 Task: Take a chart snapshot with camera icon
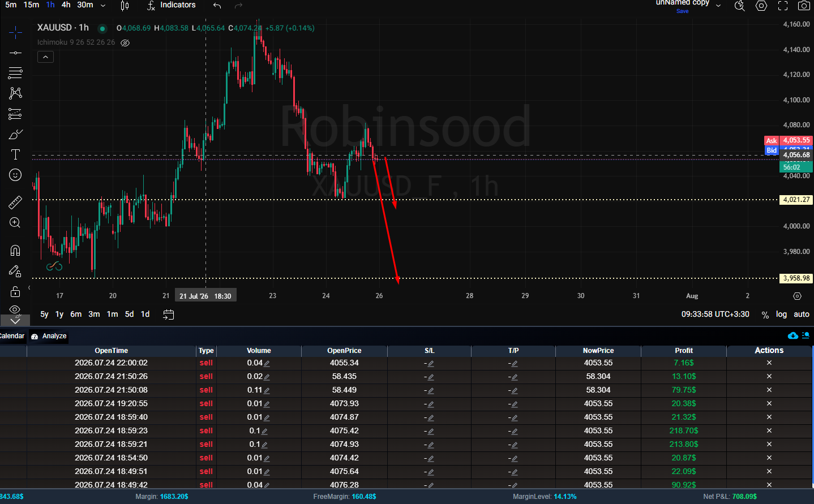tap(803, 6)
